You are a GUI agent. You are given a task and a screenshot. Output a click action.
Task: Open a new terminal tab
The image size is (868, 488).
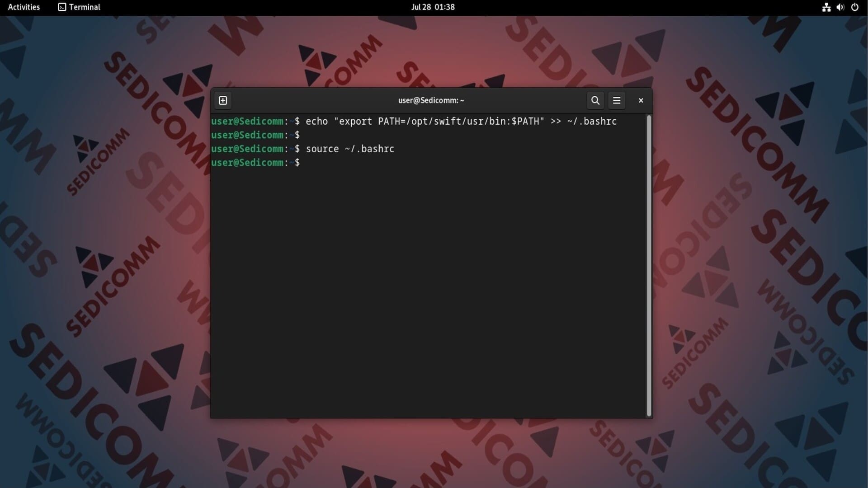223,100
